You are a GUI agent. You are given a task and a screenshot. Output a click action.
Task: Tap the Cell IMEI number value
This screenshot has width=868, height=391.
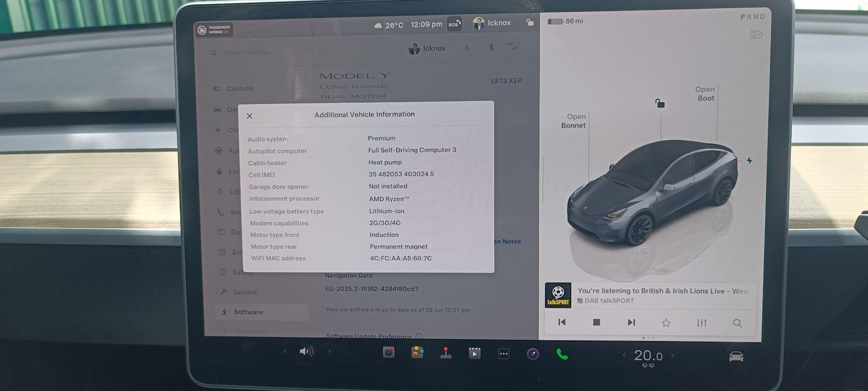401,174
